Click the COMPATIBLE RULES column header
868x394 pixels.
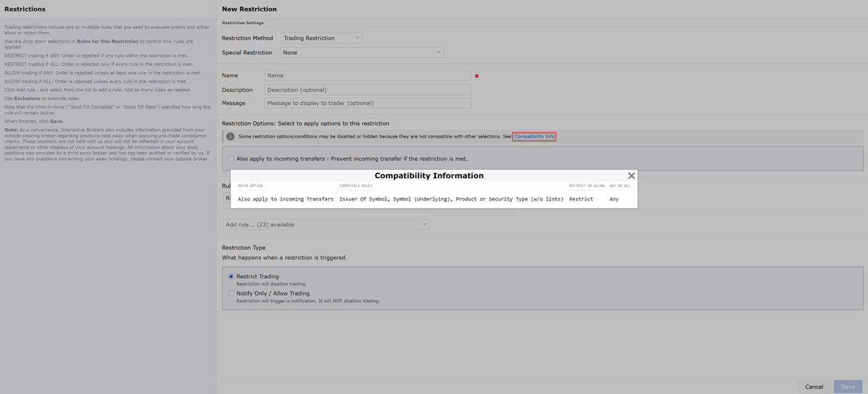click(x=355, y=186)
